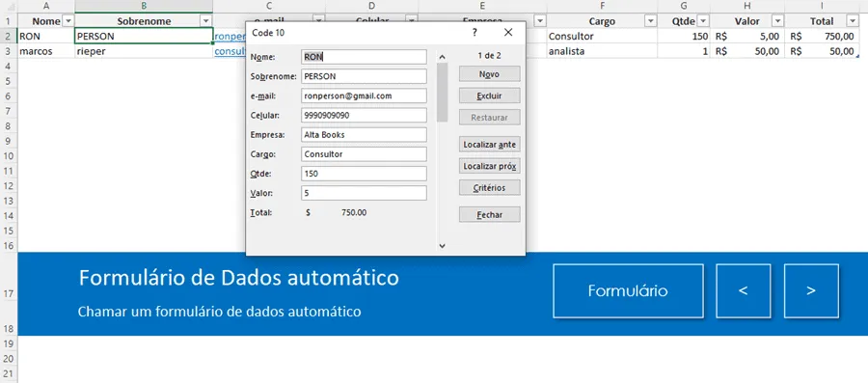
Task: Click the previous record arrow button
Action: click(x=744, y=291)
